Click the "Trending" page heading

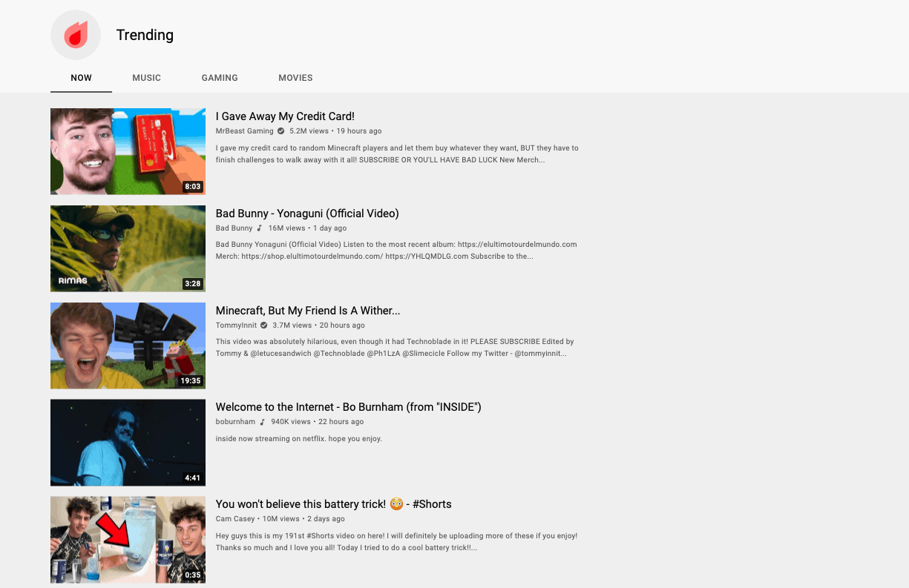pyautogui.click(x=145, y=35)
